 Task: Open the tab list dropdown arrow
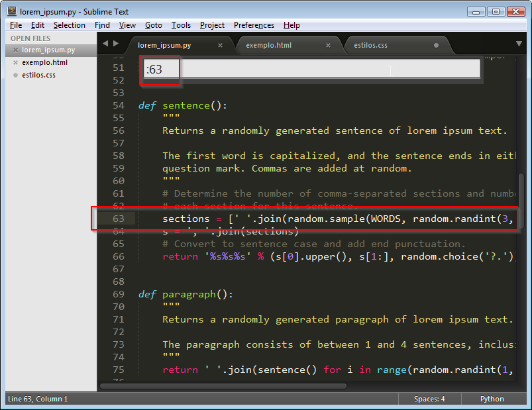(x=519, y=44)
